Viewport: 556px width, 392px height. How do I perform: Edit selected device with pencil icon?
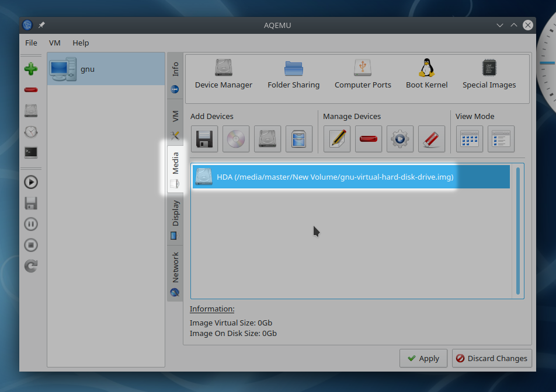click(337, 139)
